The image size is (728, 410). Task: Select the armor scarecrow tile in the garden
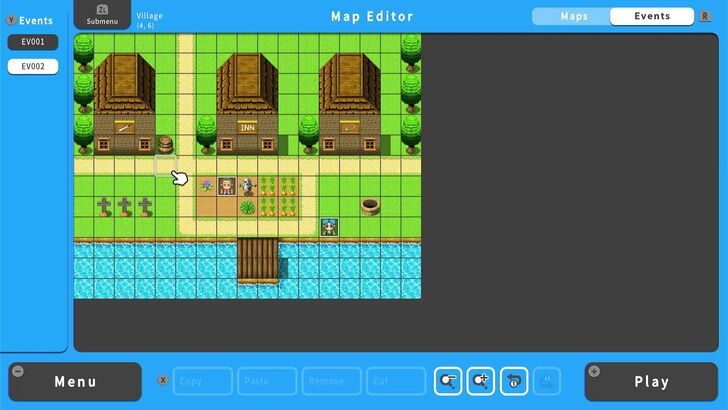[x=247, y=186]
